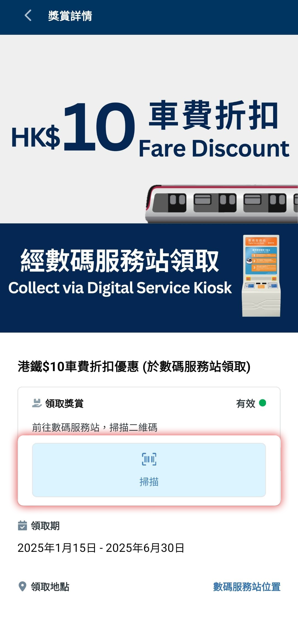
Task: Tap the 港鐵$10車費折扣優惠 reward title
Action: tap(134, 366)
